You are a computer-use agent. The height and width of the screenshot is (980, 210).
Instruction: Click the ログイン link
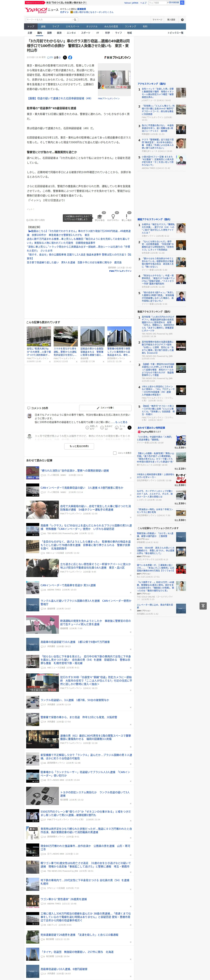[64, 12]
